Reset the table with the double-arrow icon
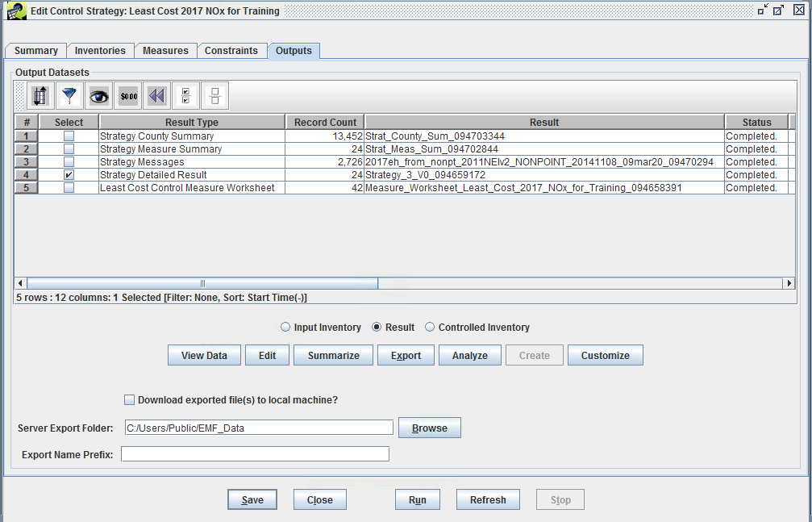812x522 pixels. [156, 95]
